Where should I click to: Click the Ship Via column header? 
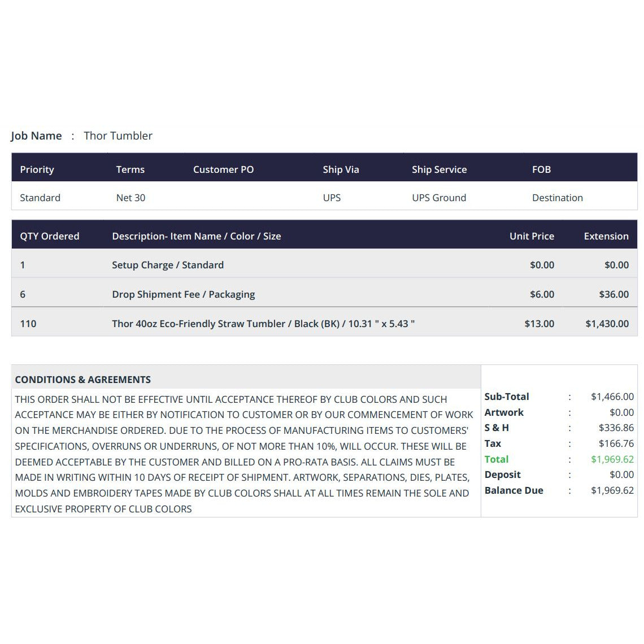(x=341, y=169)
